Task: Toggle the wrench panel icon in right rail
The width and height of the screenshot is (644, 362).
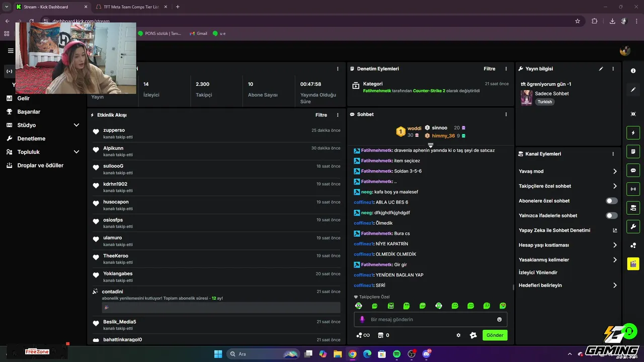Action: (633, 226)
